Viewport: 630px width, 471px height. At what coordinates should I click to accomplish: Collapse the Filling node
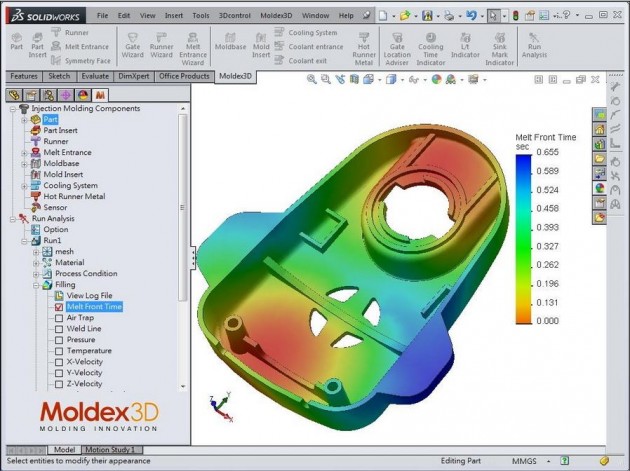point(36,285)
